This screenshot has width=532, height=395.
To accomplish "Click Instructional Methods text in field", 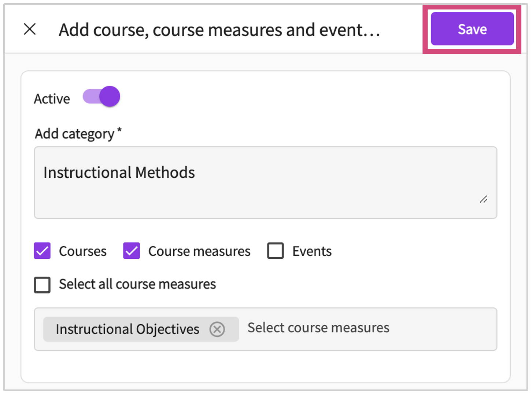I will tap(119, 173).
